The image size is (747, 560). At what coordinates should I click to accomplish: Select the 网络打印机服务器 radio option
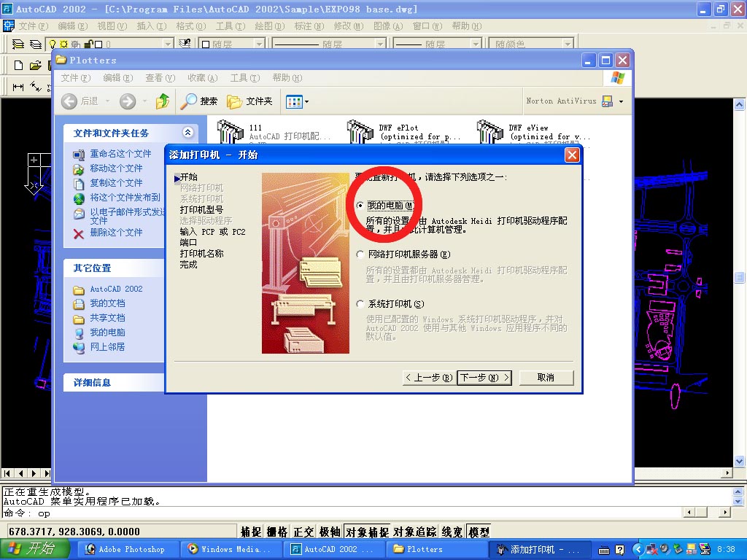coord(360,254)
